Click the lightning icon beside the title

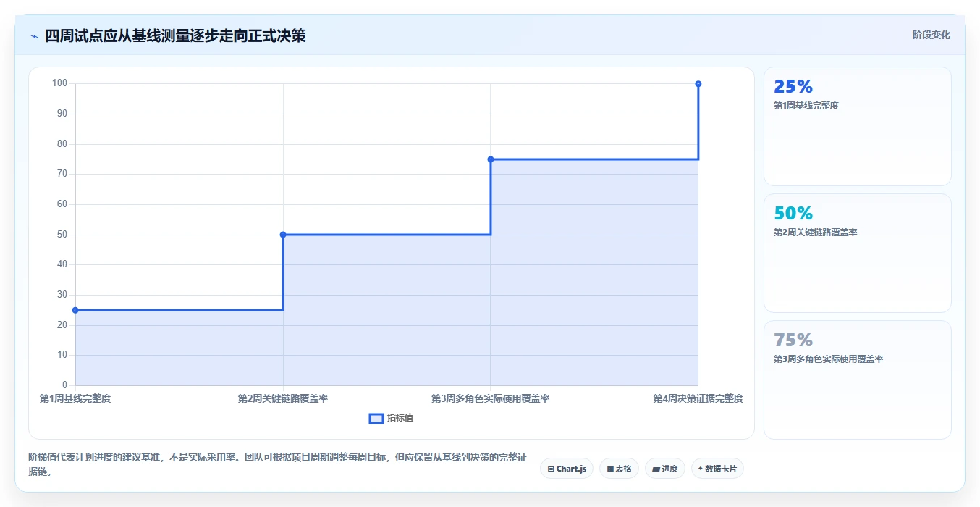coord(34,36)
